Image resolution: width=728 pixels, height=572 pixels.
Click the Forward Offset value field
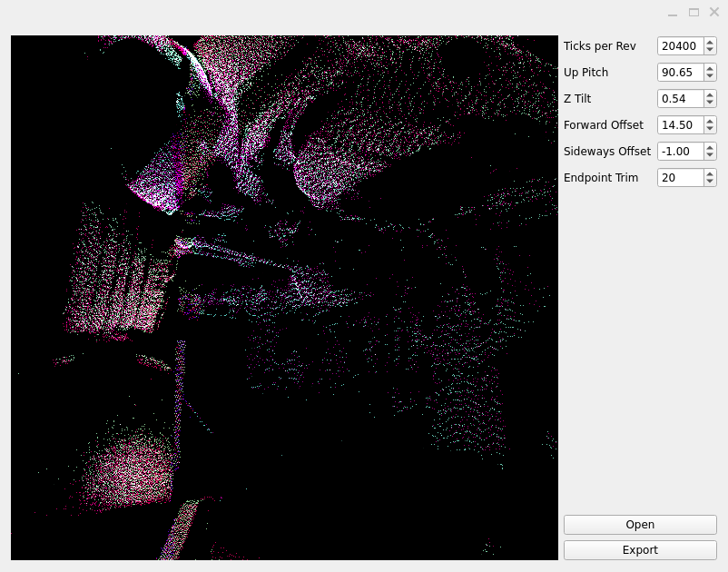tap(680, 125)
